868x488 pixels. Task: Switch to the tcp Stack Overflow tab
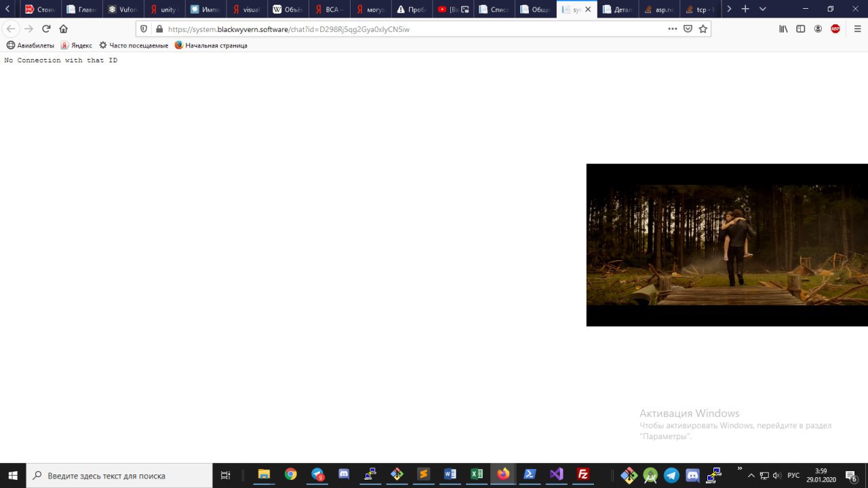pos(702,9)
